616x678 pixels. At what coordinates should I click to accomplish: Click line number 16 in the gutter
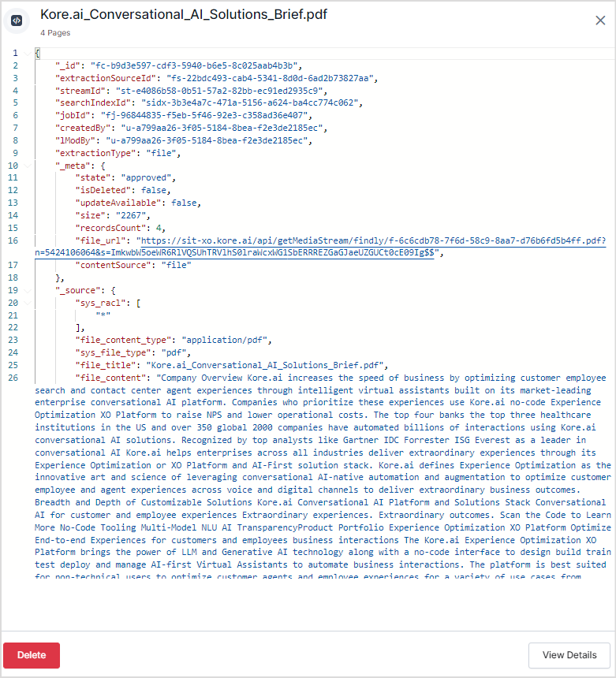(x=13, y=240)
